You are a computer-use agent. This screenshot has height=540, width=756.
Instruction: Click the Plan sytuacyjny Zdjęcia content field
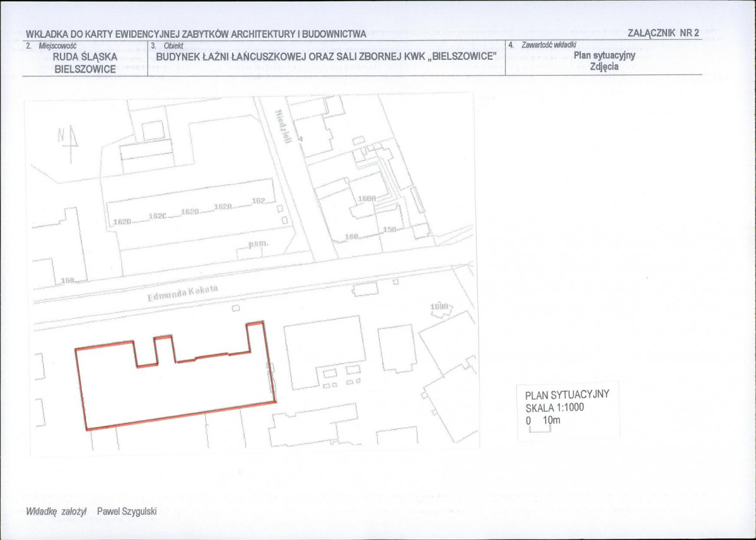604,60
